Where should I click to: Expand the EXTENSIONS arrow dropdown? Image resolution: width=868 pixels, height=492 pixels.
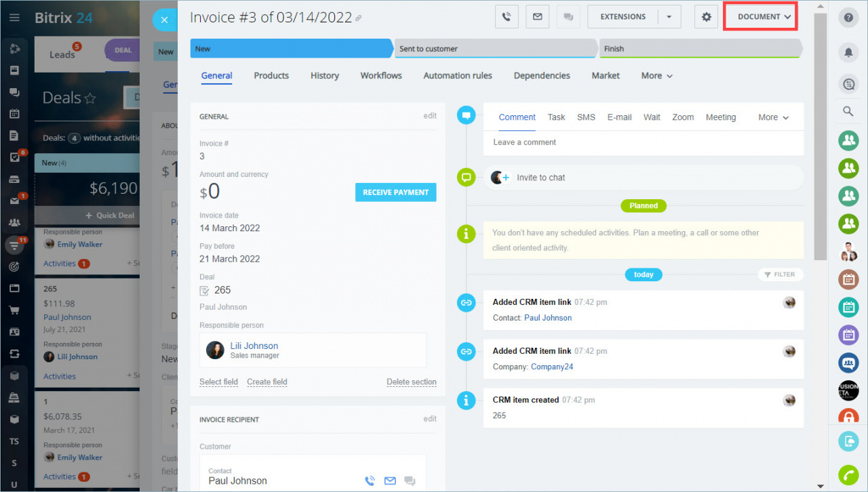click(x=669, y=17)
